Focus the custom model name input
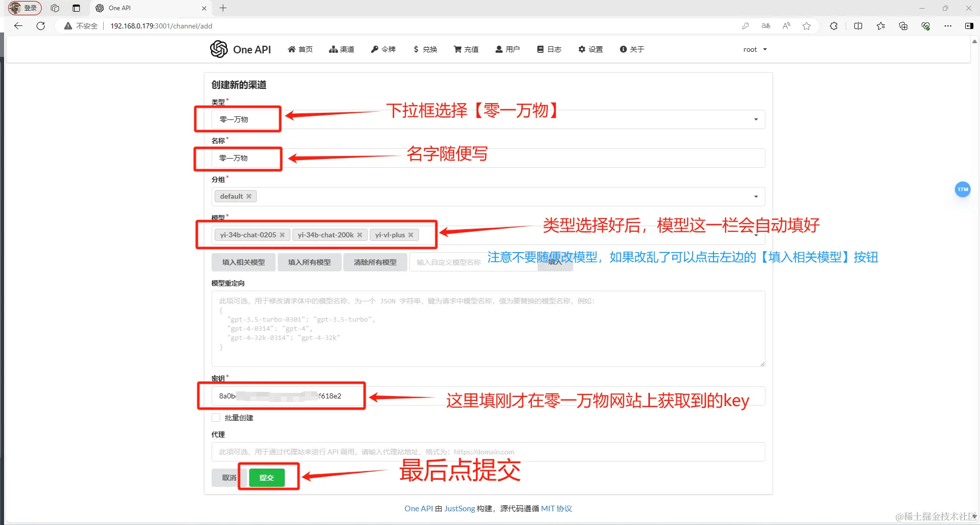This screenshot has width=980, height=525. (x=473, y=262)
